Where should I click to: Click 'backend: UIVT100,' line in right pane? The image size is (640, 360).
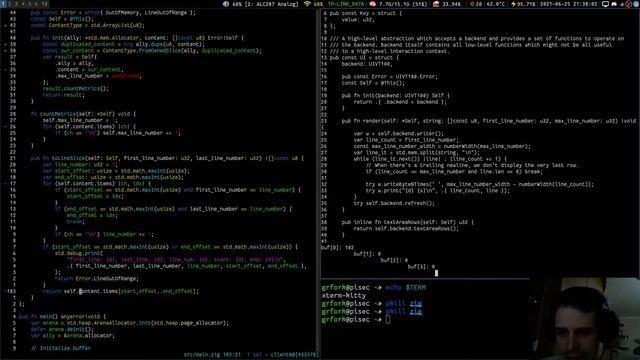click(367, 64)
